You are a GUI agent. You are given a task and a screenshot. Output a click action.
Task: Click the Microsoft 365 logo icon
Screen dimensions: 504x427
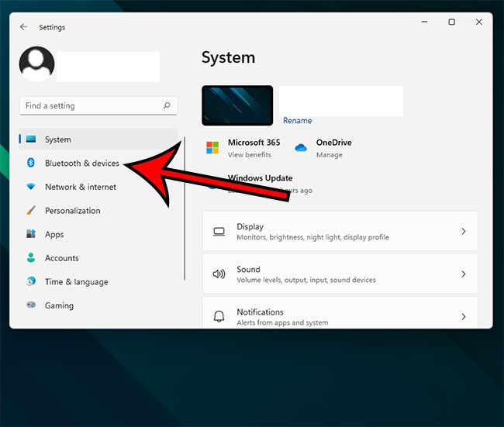[212, 147]
